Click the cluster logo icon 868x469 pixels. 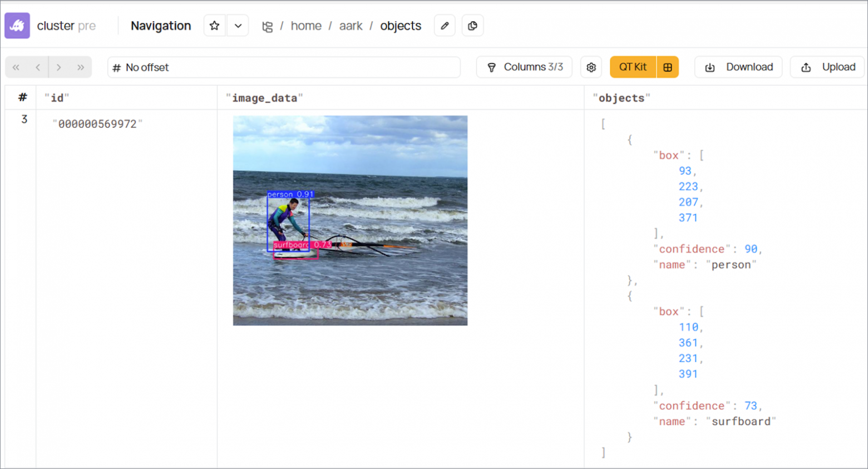(x=17, y=26)
